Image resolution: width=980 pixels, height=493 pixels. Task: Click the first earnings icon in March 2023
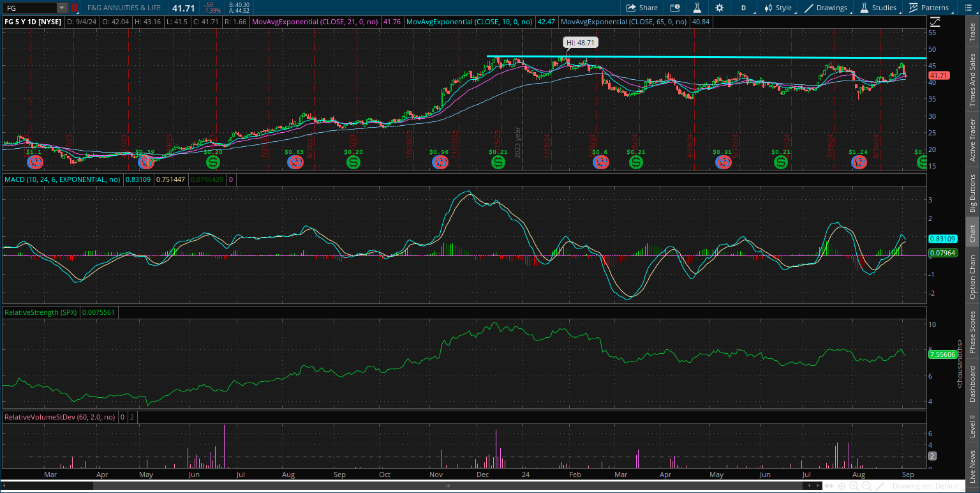(34, 162)
